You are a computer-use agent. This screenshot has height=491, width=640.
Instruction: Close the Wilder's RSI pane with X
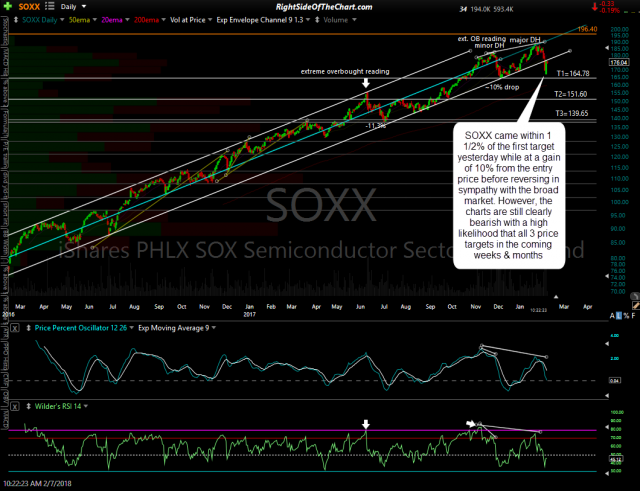click(x=15, y=407)
